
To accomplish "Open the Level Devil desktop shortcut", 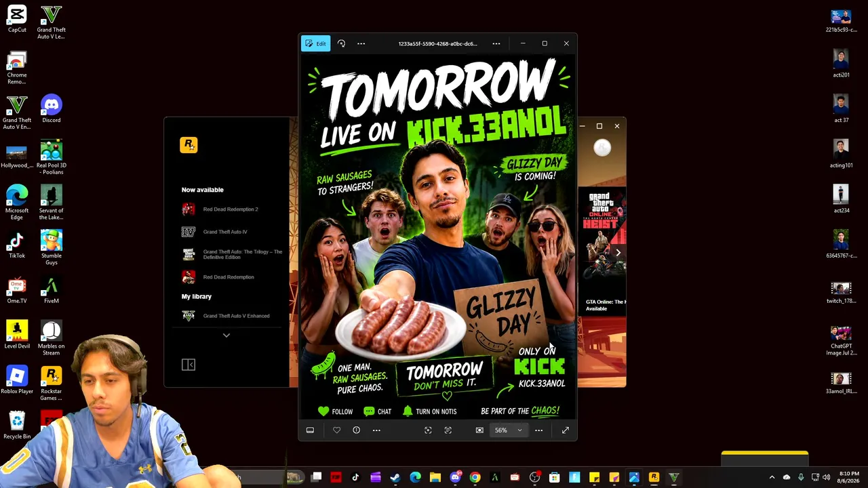I will click(17, 335).
